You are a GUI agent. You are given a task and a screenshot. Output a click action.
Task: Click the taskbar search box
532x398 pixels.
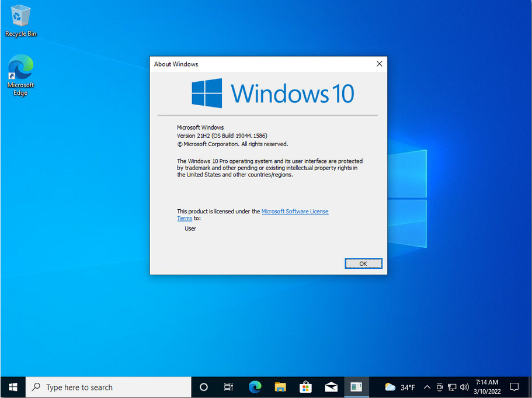click(x=109, y=387)
